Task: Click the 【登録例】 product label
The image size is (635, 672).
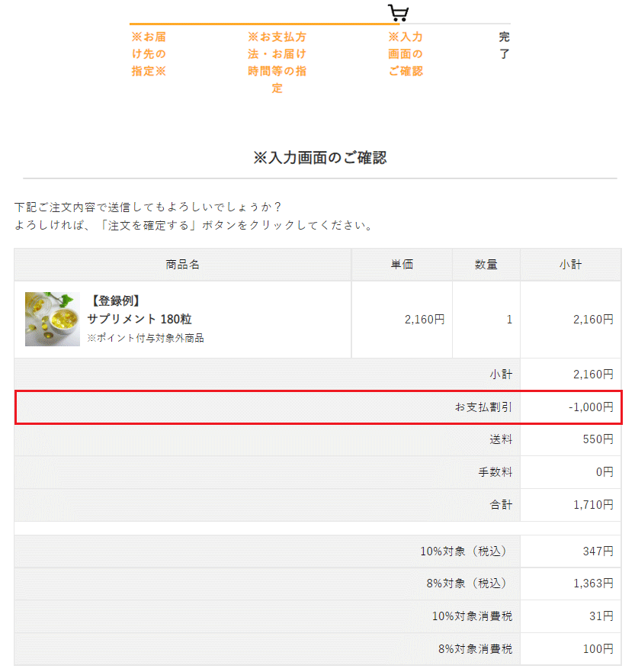Action: coord(114,301)
